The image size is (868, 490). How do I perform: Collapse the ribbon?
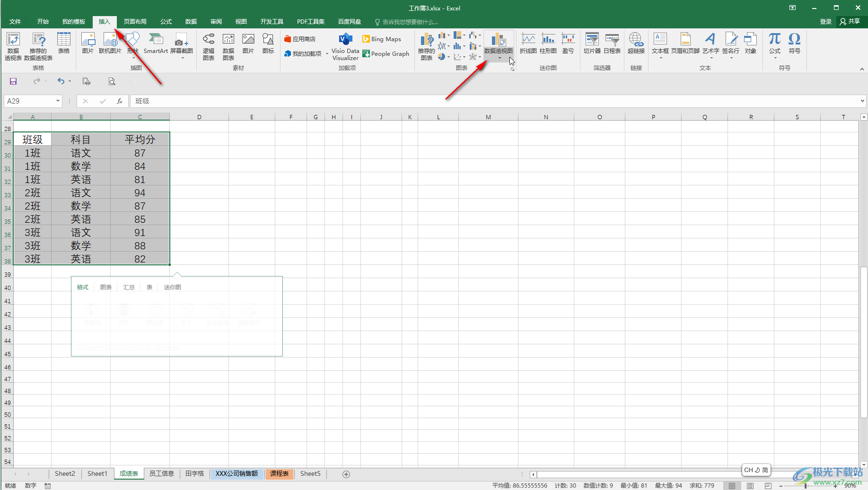[862, 69]
